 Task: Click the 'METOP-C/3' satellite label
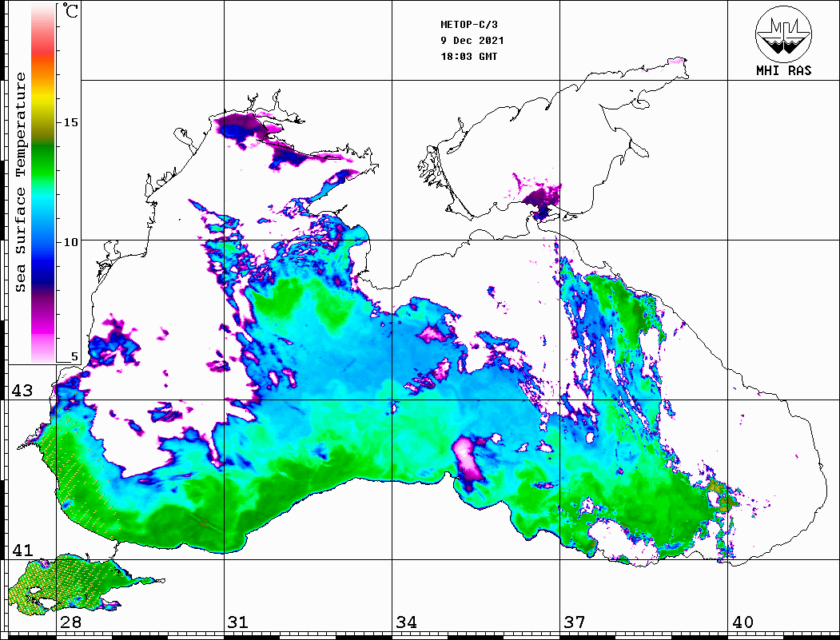coord(468,25)
